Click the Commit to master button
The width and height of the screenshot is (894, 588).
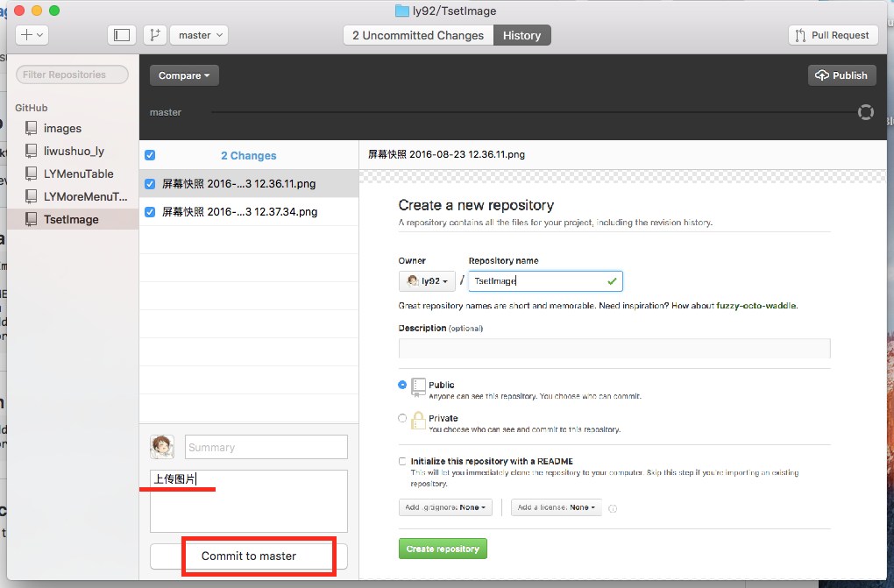[x=249, y=556]
